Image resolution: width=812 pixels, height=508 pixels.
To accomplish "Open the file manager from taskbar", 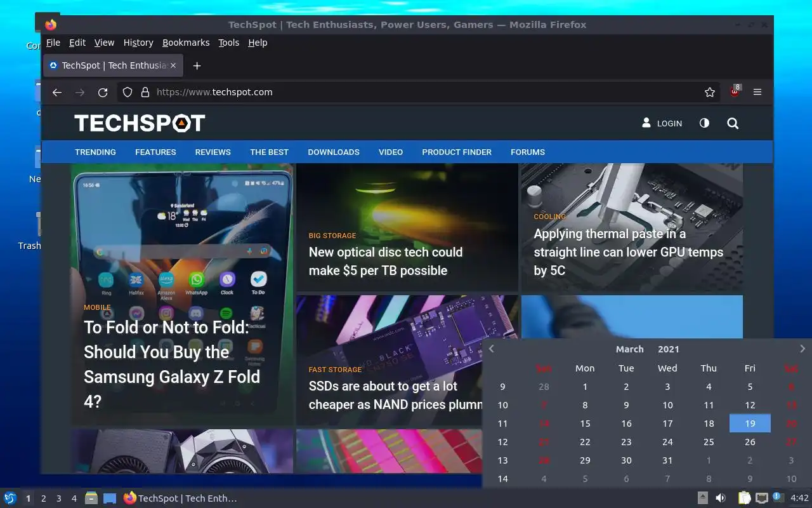I will point(91,498).
